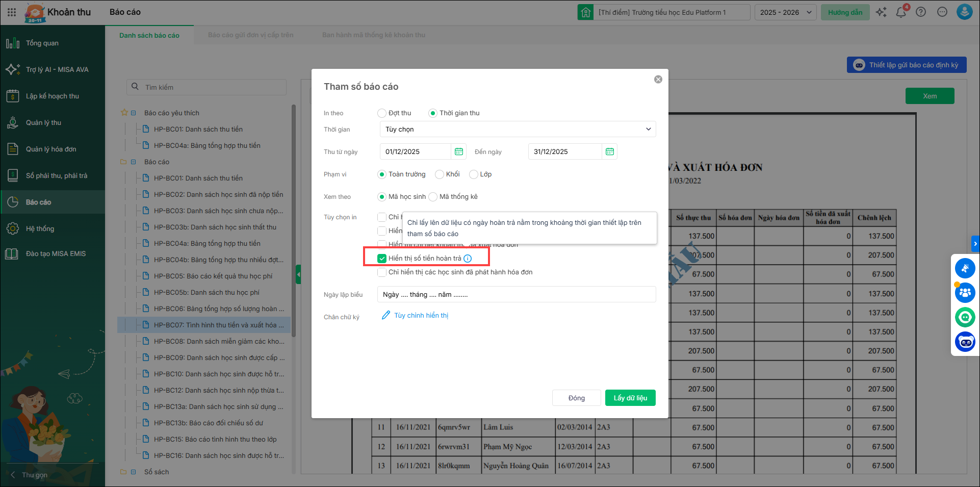Viewport: 980px width, 487px height.
Task: Select Lớp scope radio
Action: coord(474,174)
